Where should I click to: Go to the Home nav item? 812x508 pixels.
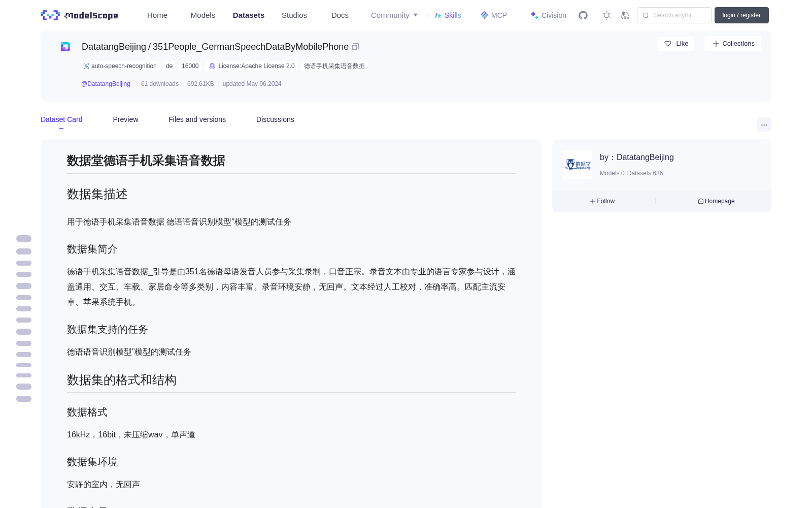pyautogui.click(x=157, y=15)
